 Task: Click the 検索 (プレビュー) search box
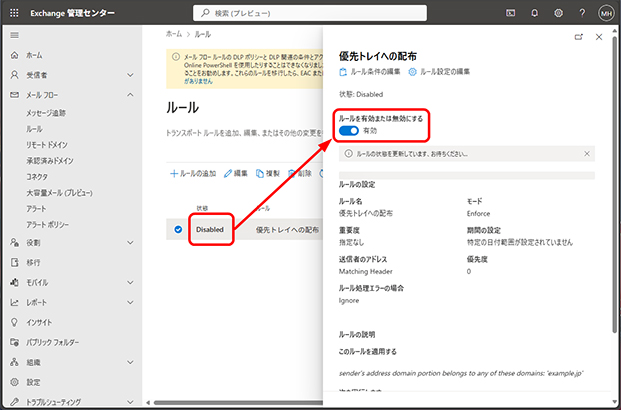point(310,13)
